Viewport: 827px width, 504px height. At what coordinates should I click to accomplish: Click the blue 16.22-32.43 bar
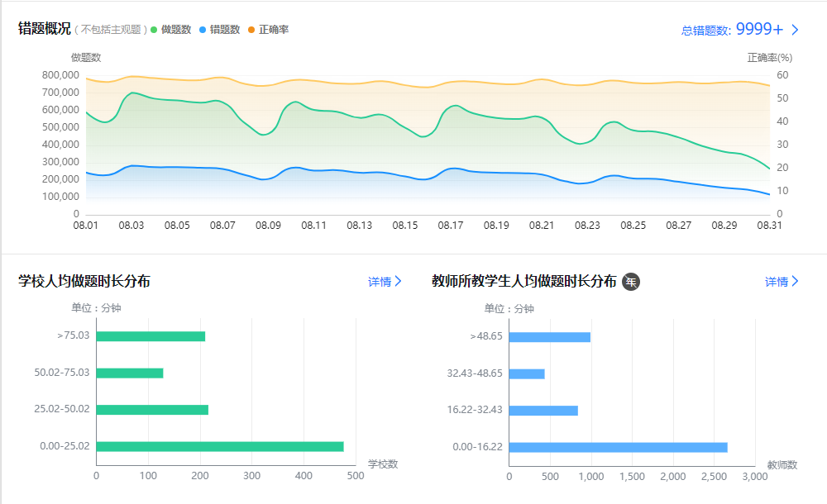pyautogui.click(x=543, y=410)
